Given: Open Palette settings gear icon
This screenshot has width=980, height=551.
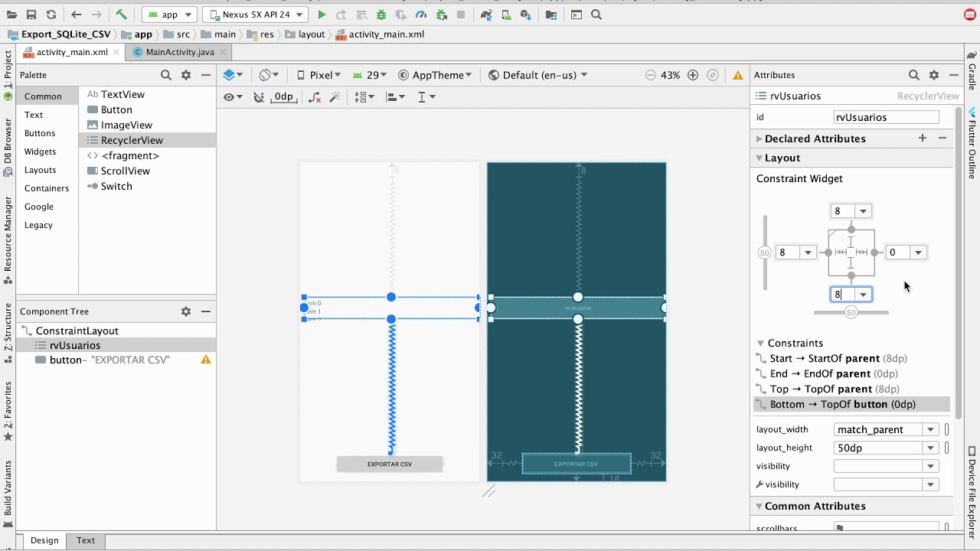Looking at the screenshot, I should [x=186, y=75].
